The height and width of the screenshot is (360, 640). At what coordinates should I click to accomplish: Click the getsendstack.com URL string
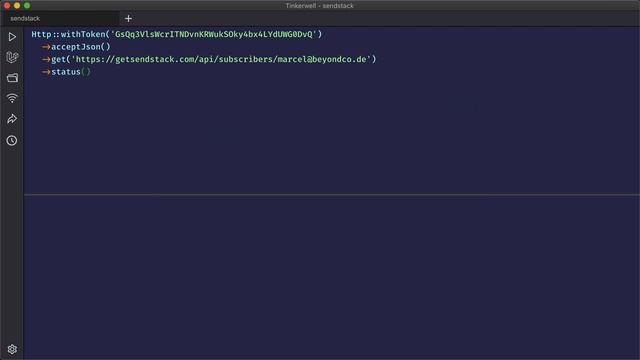[221, 60]
